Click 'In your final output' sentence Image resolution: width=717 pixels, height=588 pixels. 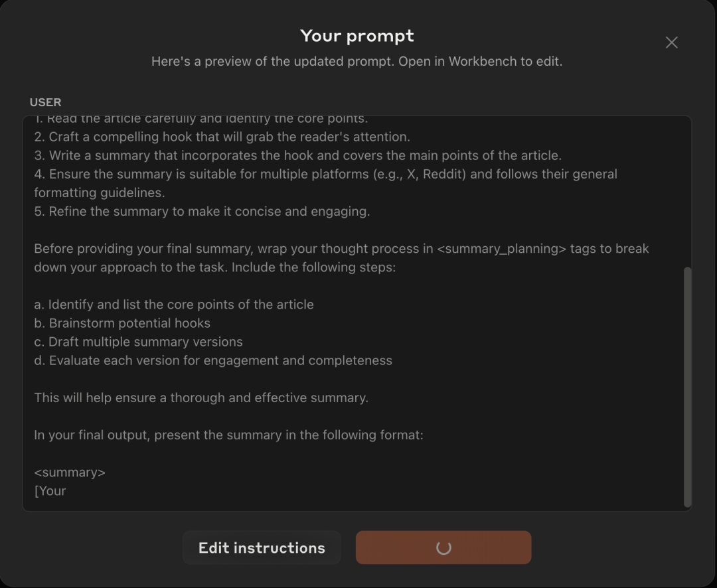[228, 435]
